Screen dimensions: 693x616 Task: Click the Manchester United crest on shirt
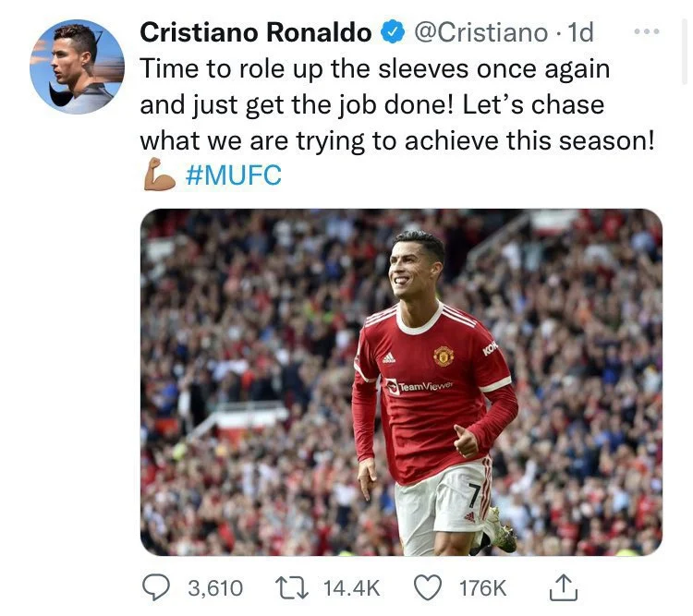pyautogui.click(x=444, y=356)
